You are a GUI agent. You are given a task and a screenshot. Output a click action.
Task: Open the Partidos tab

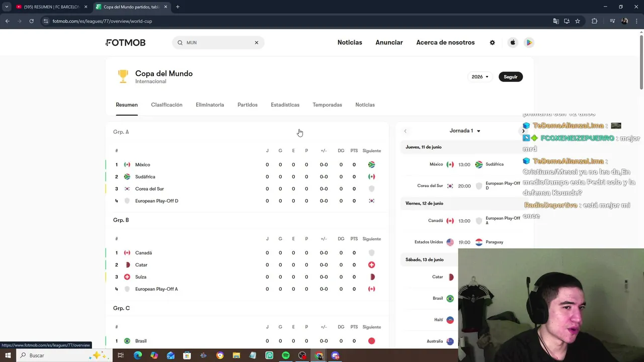(248, 105)
